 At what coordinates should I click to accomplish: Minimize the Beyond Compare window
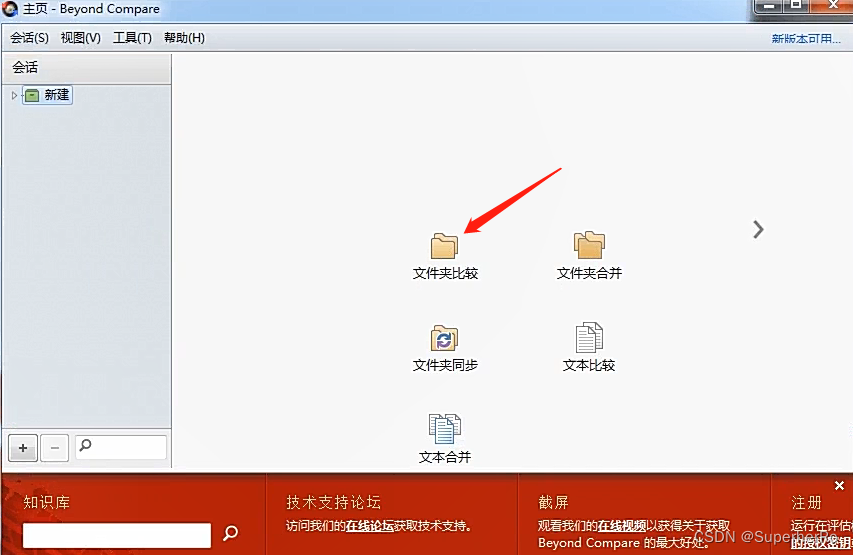pos(769,5)
